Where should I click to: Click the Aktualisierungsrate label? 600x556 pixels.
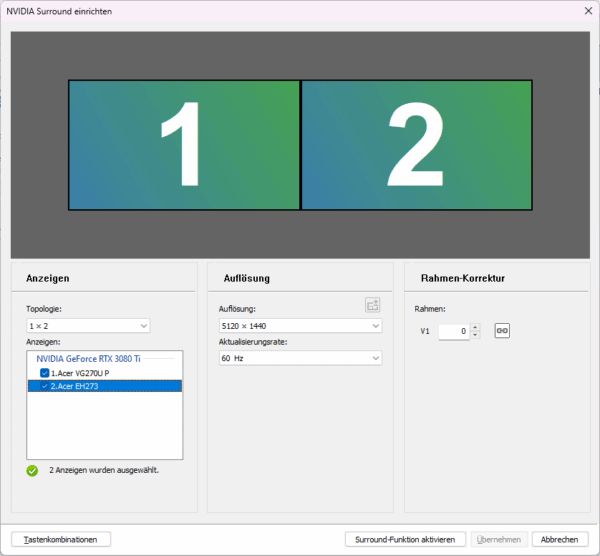click(253, 342)
